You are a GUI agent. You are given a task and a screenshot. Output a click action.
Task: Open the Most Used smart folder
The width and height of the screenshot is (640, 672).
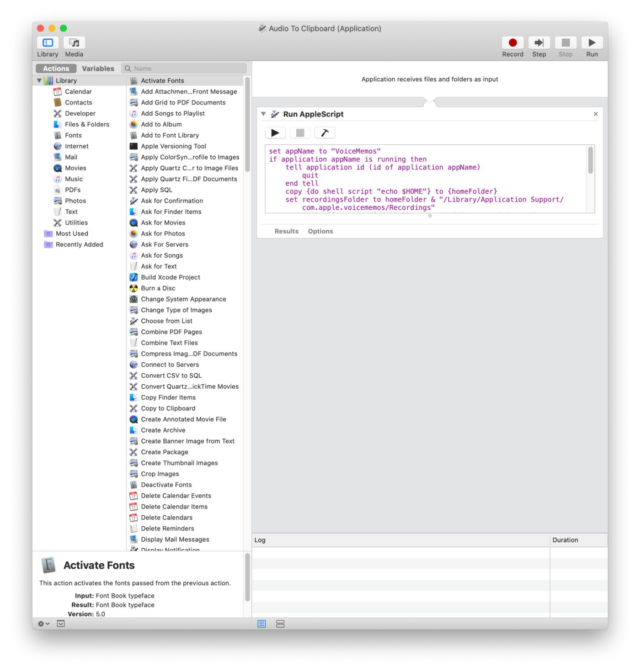tap(72, 234)
